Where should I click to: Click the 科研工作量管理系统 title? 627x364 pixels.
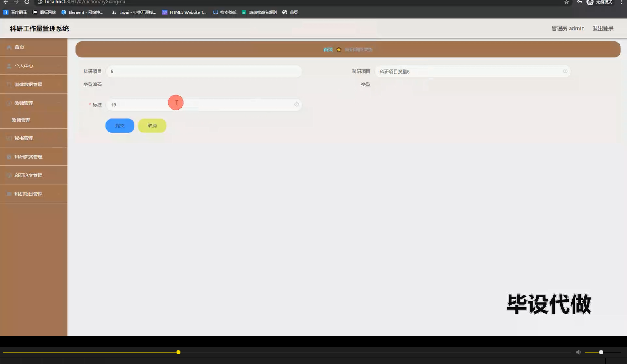pos(39,29)
